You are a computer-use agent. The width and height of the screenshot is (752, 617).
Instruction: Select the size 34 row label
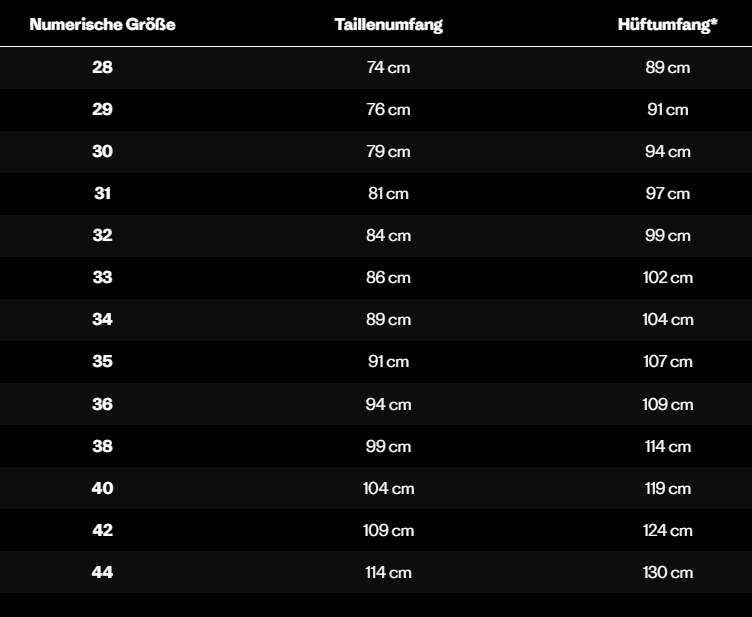click(x=103, y=320)
